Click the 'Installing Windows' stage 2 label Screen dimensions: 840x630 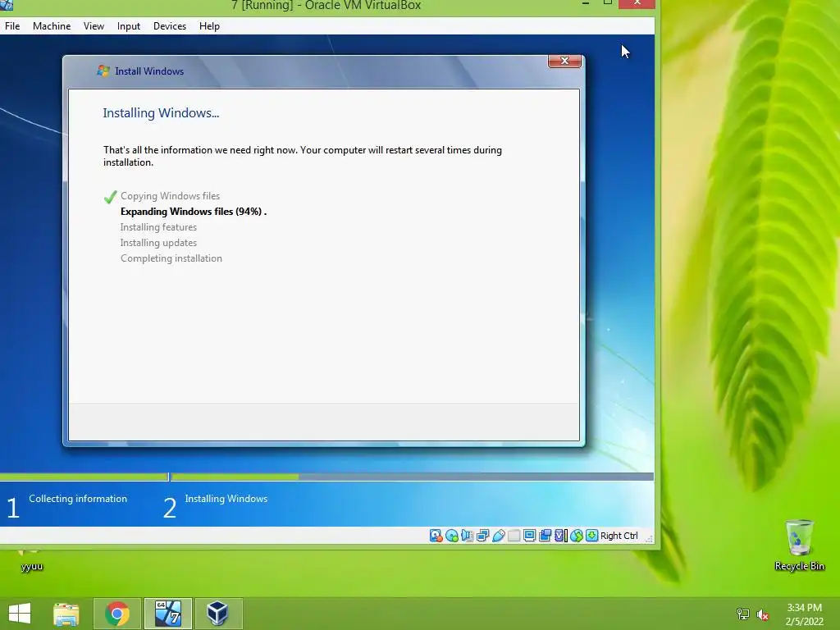[226, 499]
